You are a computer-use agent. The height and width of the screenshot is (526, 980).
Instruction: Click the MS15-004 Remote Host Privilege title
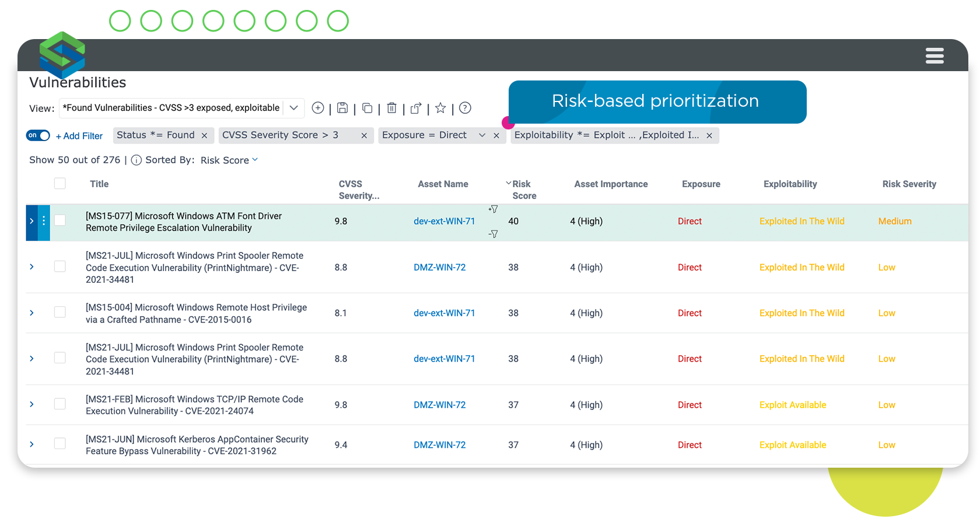coord(196,314)
